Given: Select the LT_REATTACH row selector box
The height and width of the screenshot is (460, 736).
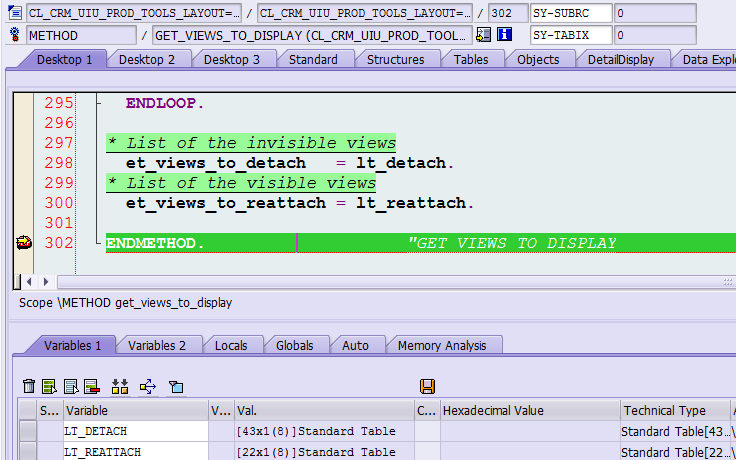Looking at the screenshot, I should click(28, 452).
